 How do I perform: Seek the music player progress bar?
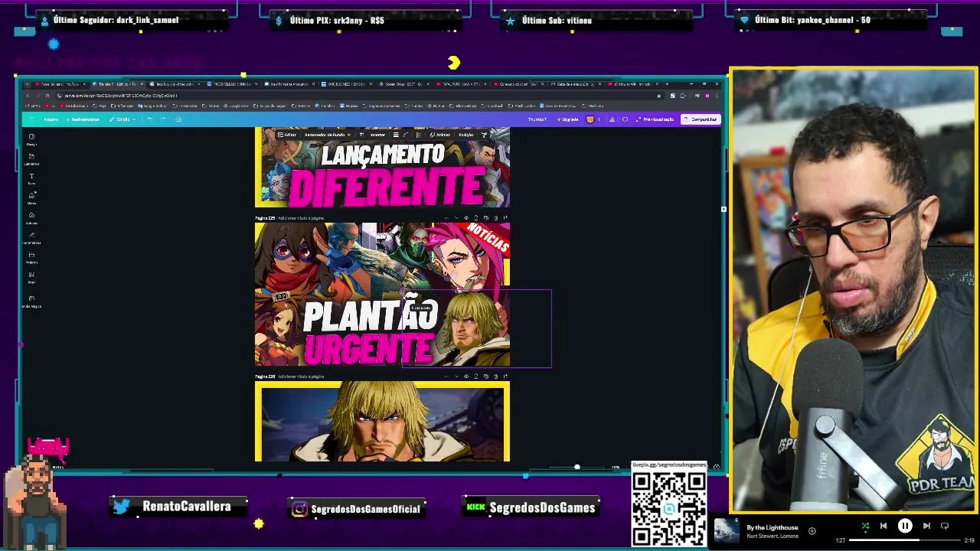(x=904, y=540)
